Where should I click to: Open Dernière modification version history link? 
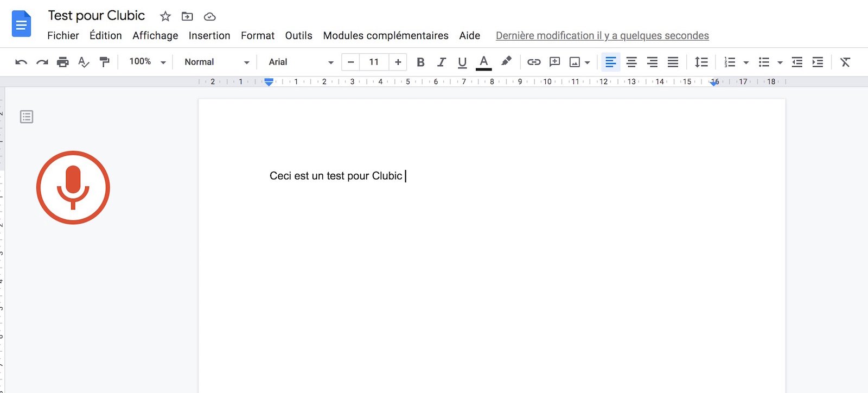tap(602, 35)
